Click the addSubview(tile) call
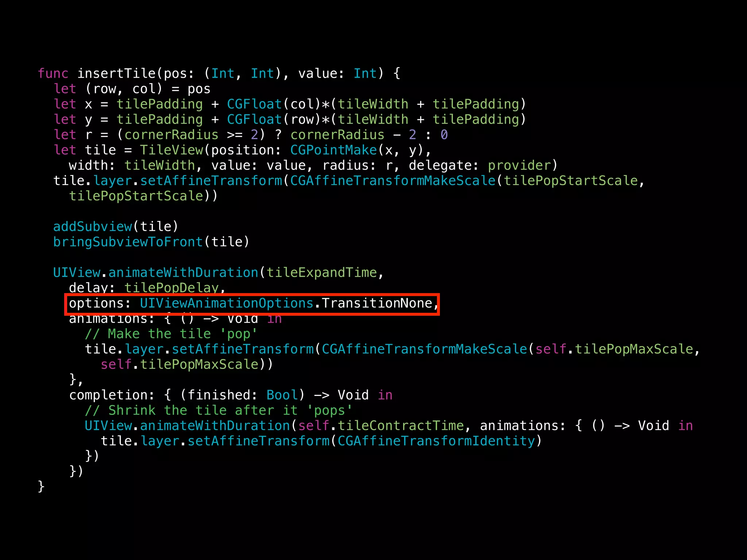The image size is (747, 560). click(x=116, y=227)
